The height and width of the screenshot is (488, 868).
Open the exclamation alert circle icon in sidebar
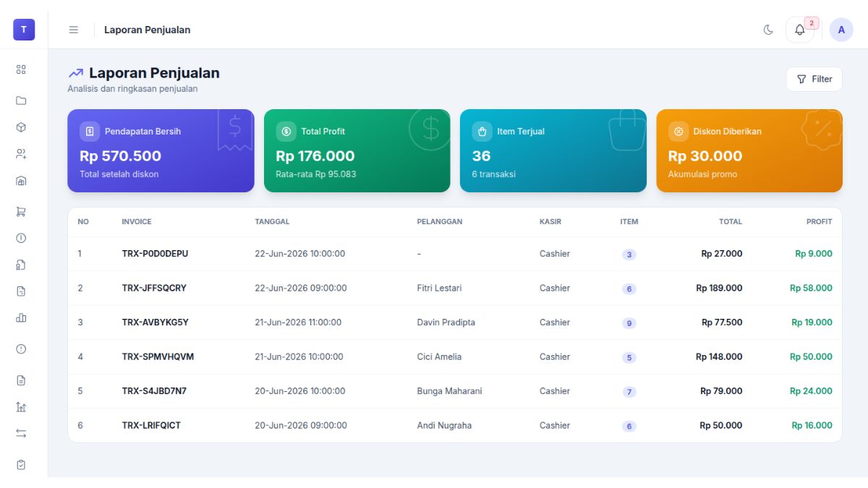(x=21, y=349)
